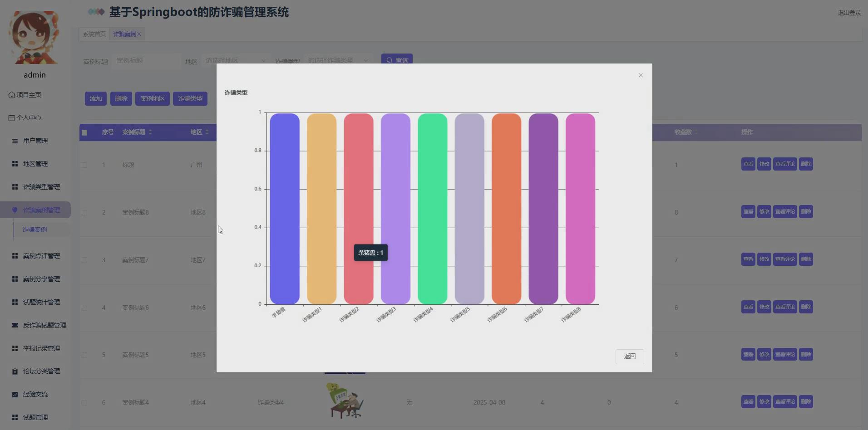Open 案例点评管理 grid icon

[15, 256]
